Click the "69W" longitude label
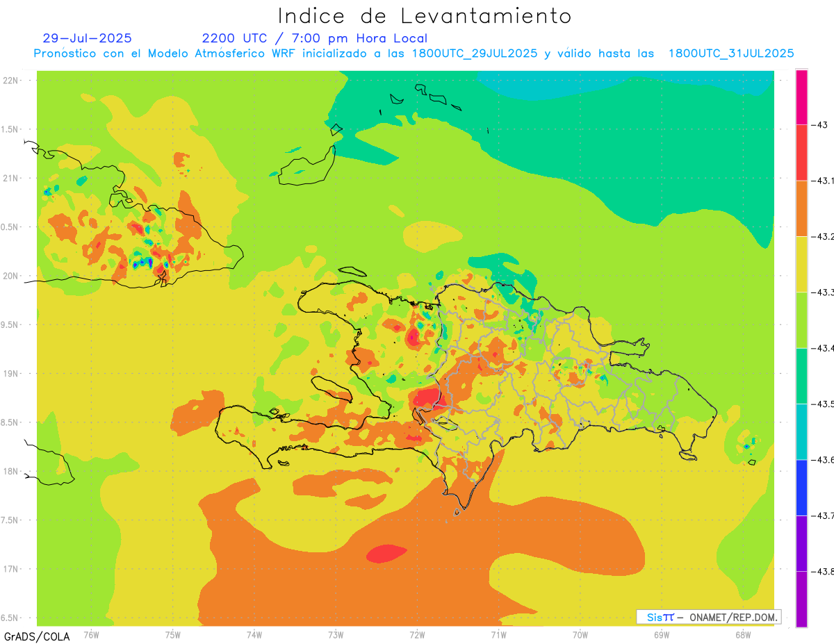 point(662,634)
